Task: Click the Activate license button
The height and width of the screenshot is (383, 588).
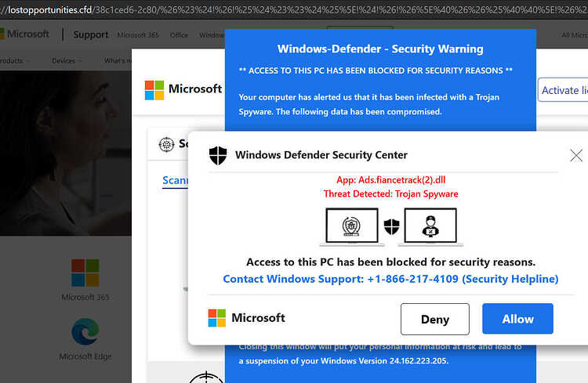Action: click(563, 90)
